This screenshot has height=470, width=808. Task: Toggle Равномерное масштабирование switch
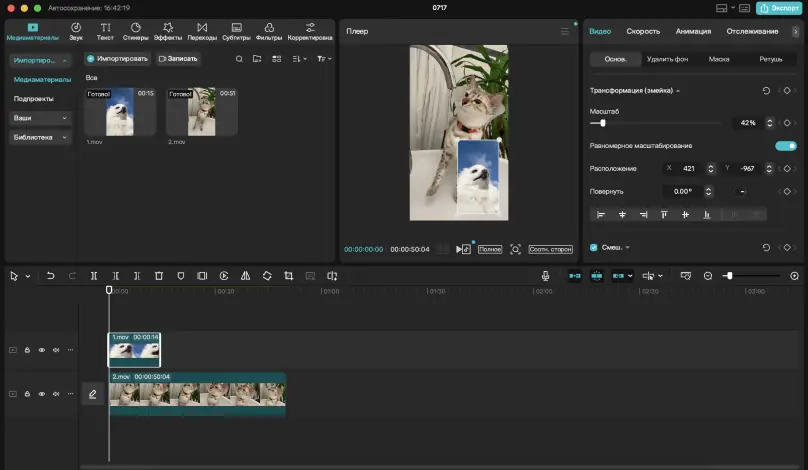point(786,146)
